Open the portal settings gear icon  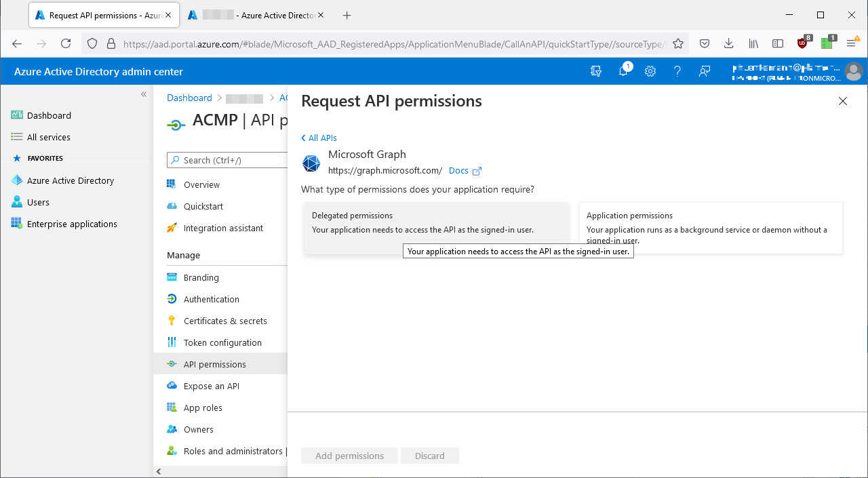[x=650, y=71]
